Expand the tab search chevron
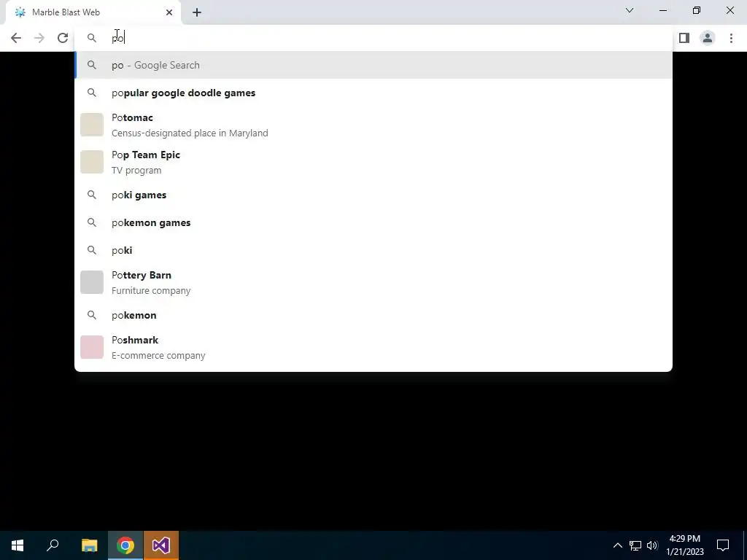 point(630,10)
